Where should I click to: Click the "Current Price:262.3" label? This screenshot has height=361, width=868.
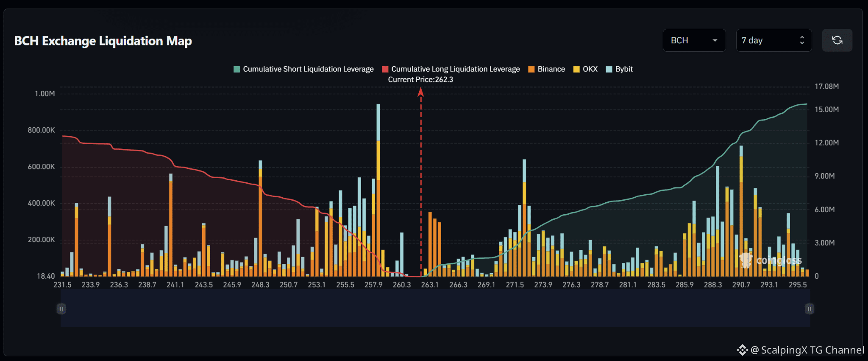420,80
